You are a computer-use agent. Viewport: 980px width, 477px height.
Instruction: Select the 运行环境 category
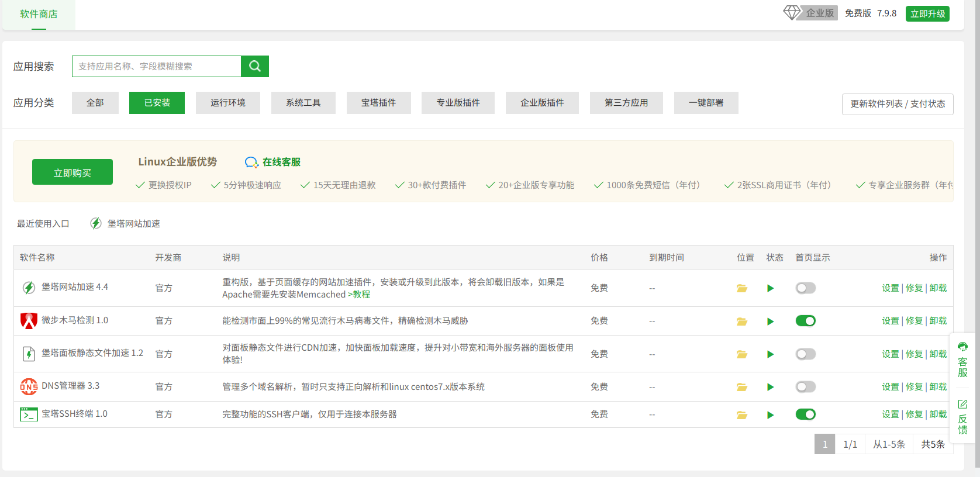tap(228, 103)
